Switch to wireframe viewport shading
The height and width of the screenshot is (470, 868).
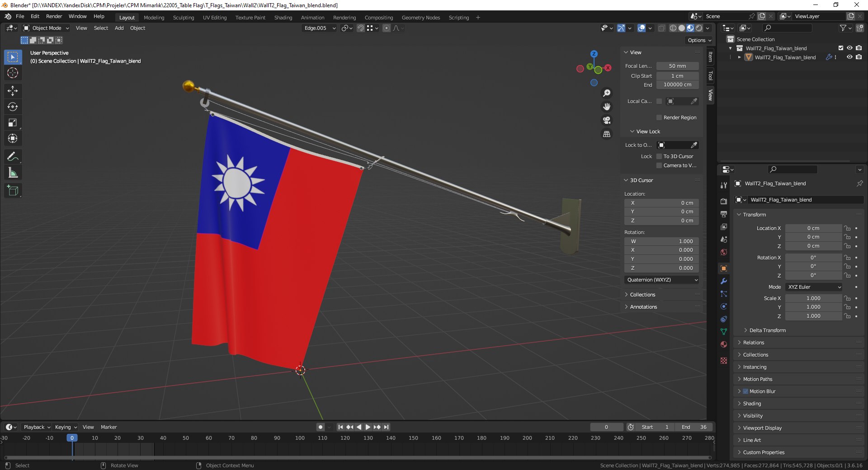pos(673,28)
